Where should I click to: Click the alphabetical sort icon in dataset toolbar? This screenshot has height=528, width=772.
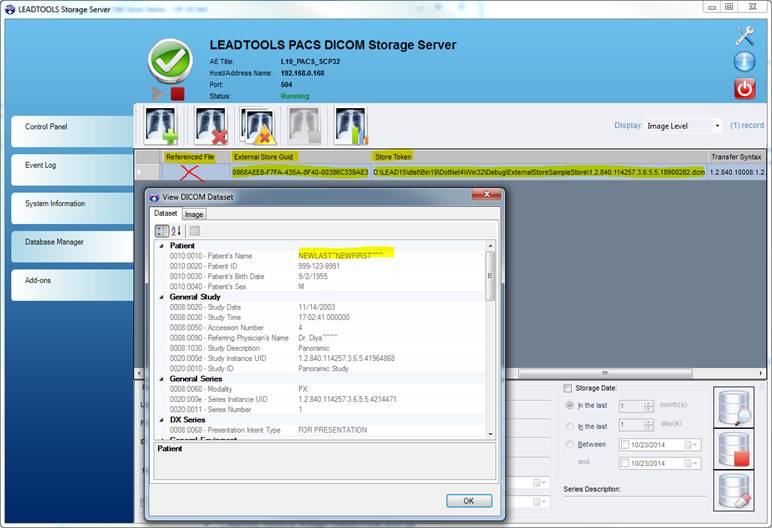[x=176, y=231]
